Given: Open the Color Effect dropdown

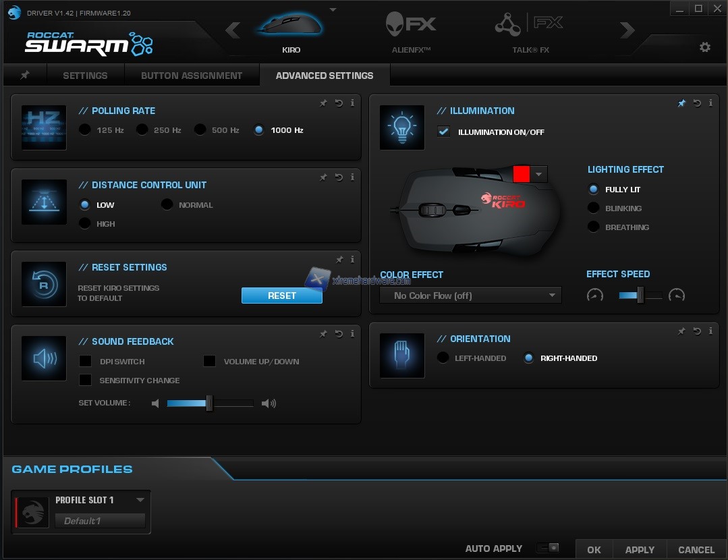Looking at the screenshot, I should tap(470, 296).
